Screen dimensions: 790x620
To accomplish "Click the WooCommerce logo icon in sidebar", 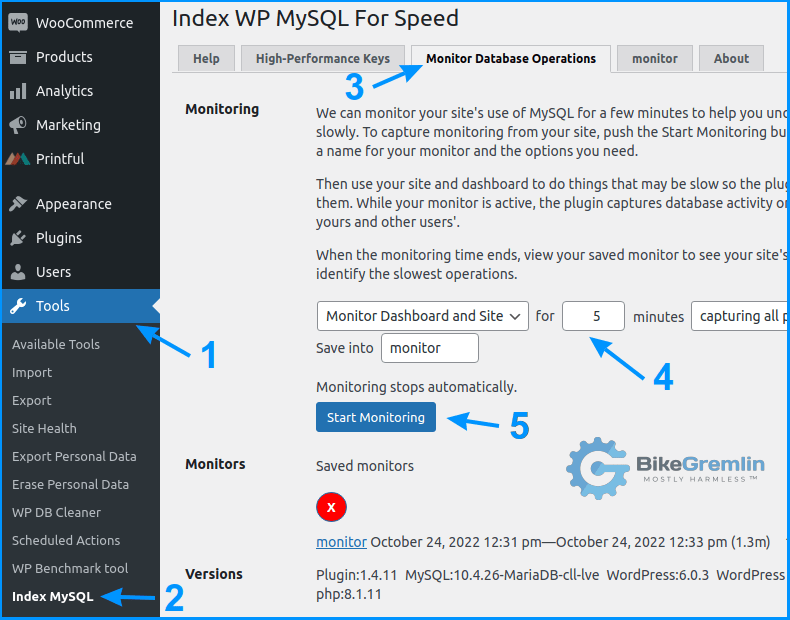I will (x=18, y=22).
